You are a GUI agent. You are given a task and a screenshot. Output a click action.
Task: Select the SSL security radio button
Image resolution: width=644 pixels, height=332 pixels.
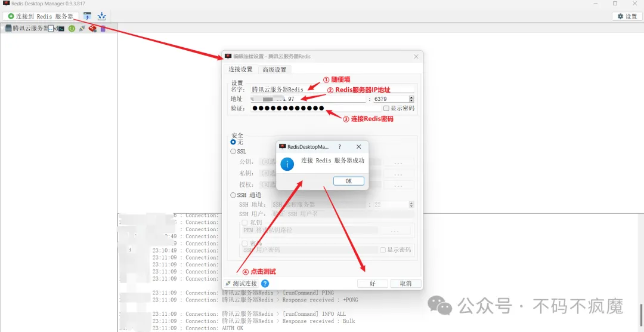tap(233, 152)
